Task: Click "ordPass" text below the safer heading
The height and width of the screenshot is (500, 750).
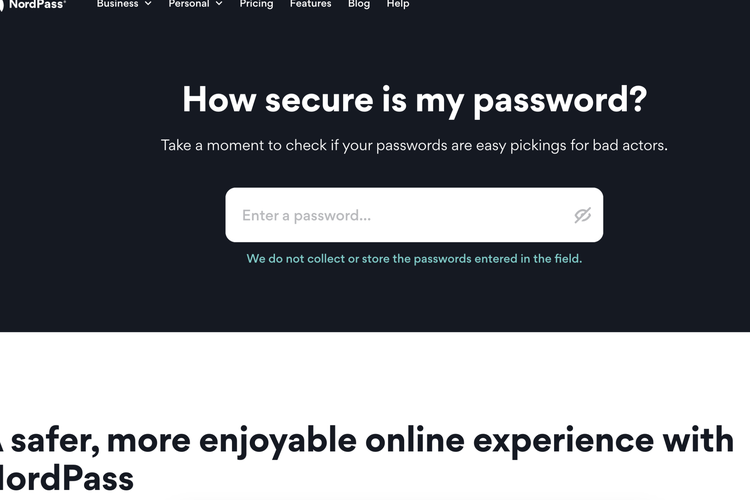Action: [x=70, y=477]
